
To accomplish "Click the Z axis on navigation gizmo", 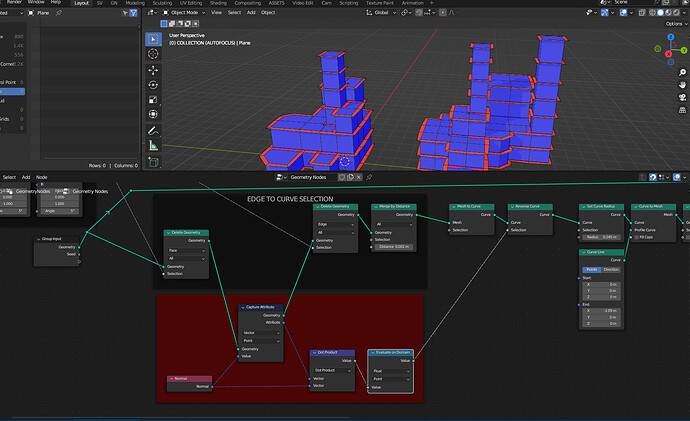I will 671,37.
